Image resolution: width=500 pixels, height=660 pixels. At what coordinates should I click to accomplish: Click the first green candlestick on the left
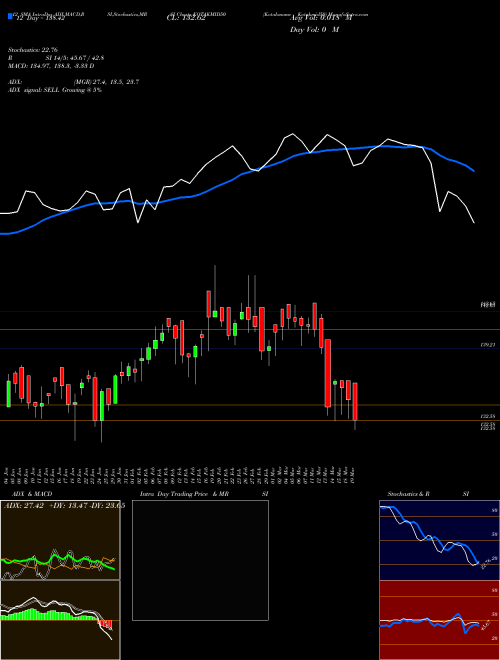8,394
